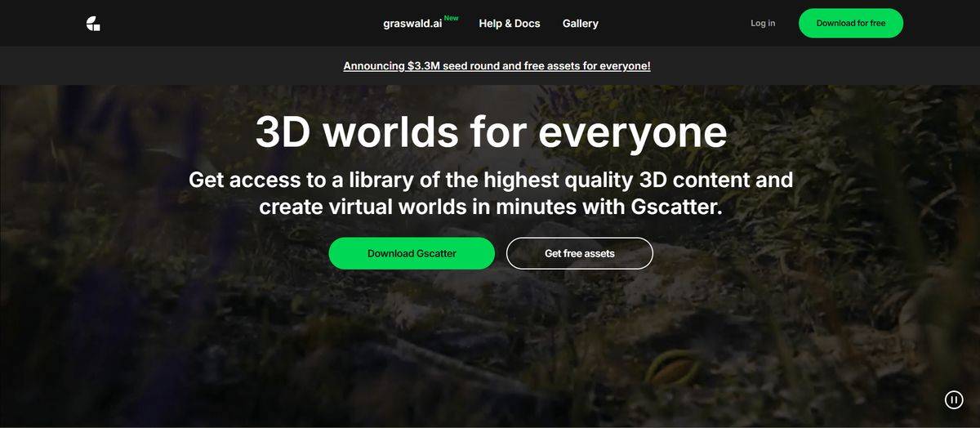The width and height of the screenshot is (980, 428).
Task: Click the Download Gscatter button
Action: [x=412, y=253]
